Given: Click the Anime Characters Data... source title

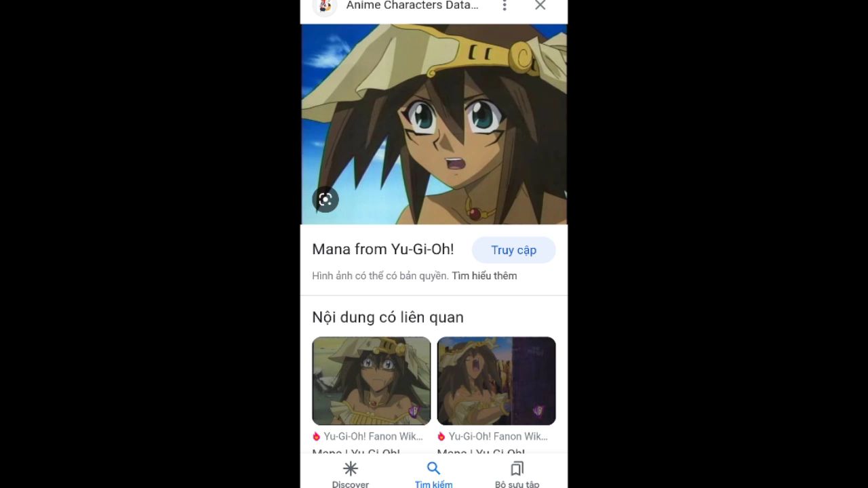Looking at the screenshot, I should 412,5.
